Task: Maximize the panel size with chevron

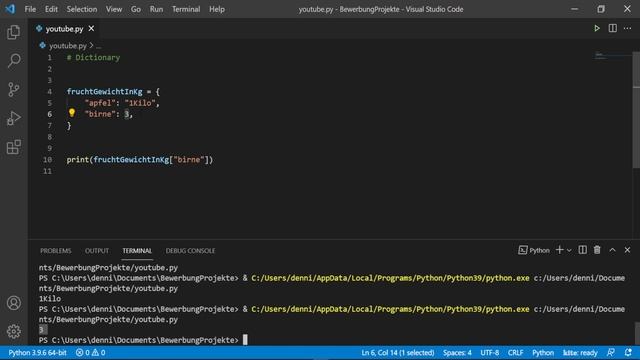Action: coord(612,250)
